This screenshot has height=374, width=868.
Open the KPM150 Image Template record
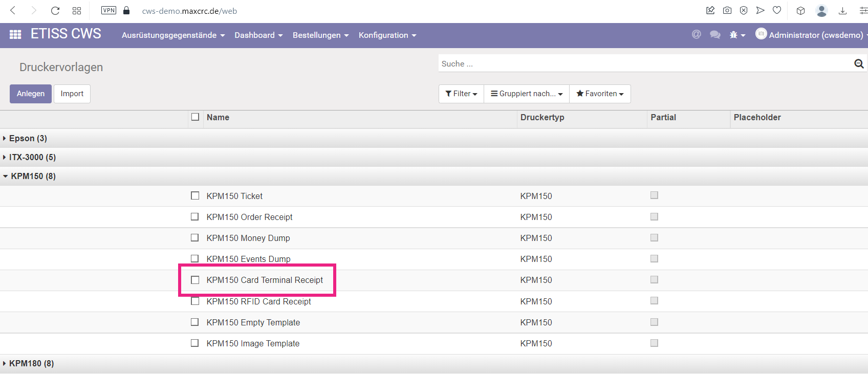pos(253,343)
